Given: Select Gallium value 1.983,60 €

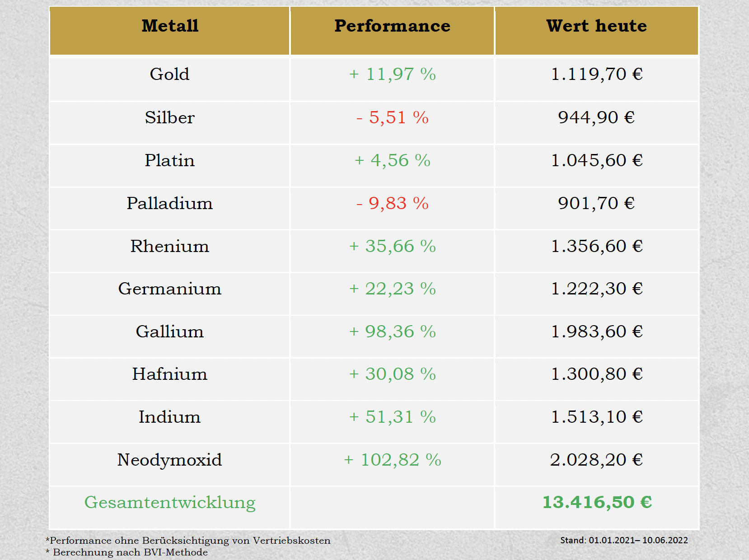Looking at the screenshot, I should point(596,331).
